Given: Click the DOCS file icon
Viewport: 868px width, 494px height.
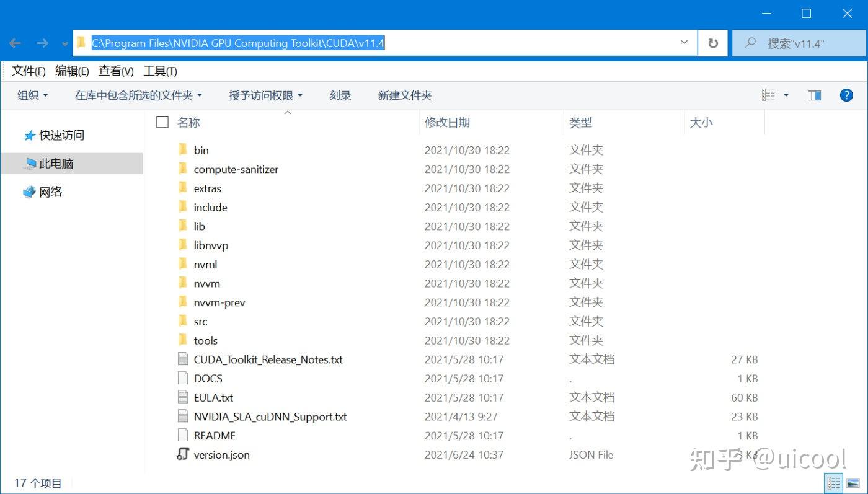Looking at the screenshot, I should [x=182, y=378].
